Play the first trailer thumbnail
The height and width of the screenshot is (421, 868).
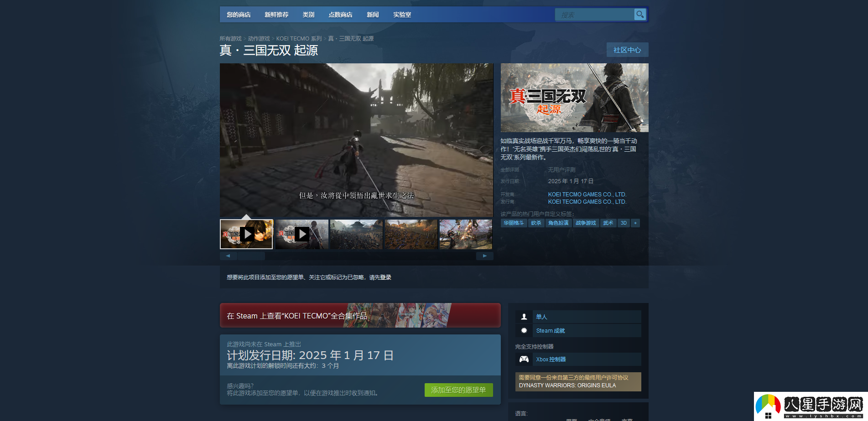click(x=246, y=234)
